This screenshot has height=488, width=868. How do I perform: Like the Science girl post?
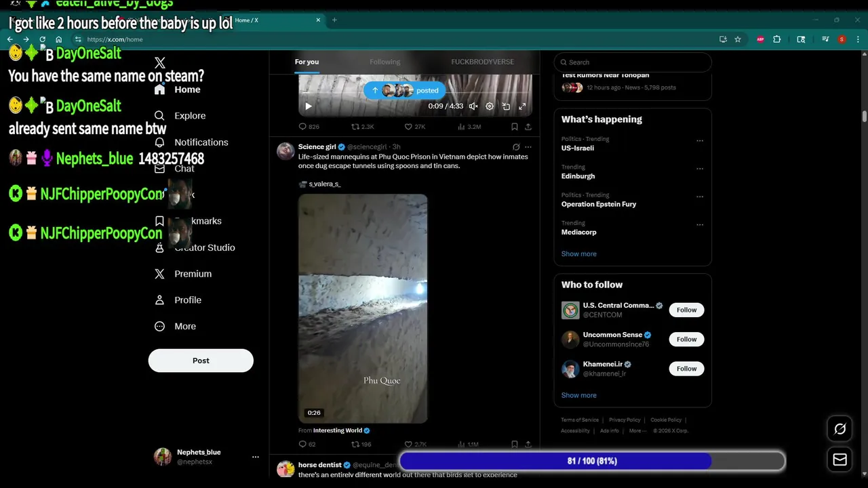point(415,445)
